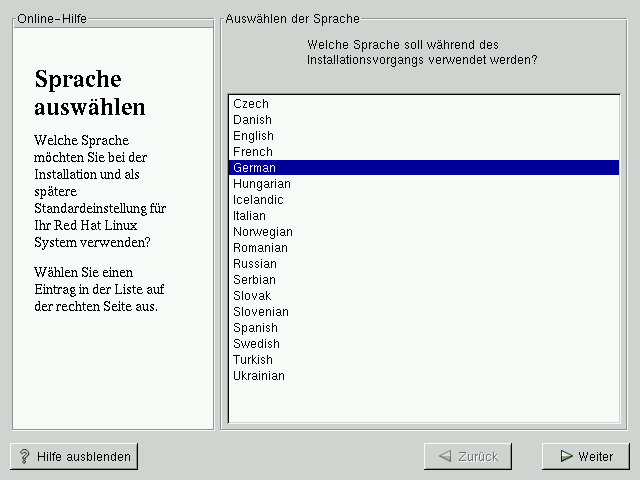
Task: Select Spanish as the language
Action: (x=255, y=328)
